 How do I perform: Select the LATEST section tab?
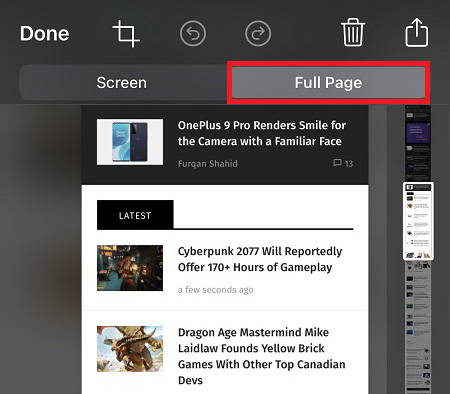135,215
